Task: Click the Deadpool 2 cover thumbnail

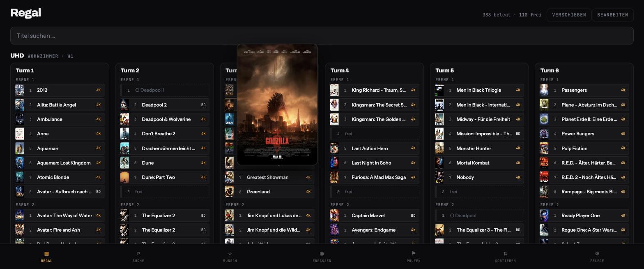Action: click(x=124, y=105)
